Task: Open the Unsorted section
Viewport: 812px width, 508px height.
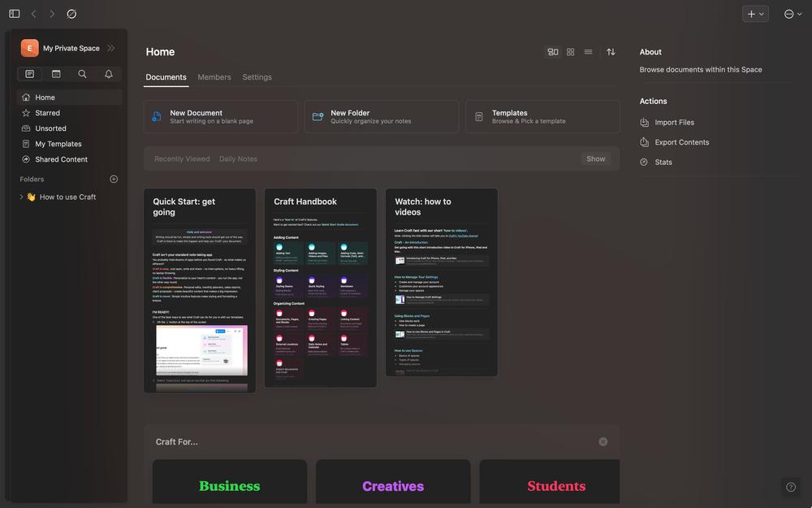Action: (69, 128)
